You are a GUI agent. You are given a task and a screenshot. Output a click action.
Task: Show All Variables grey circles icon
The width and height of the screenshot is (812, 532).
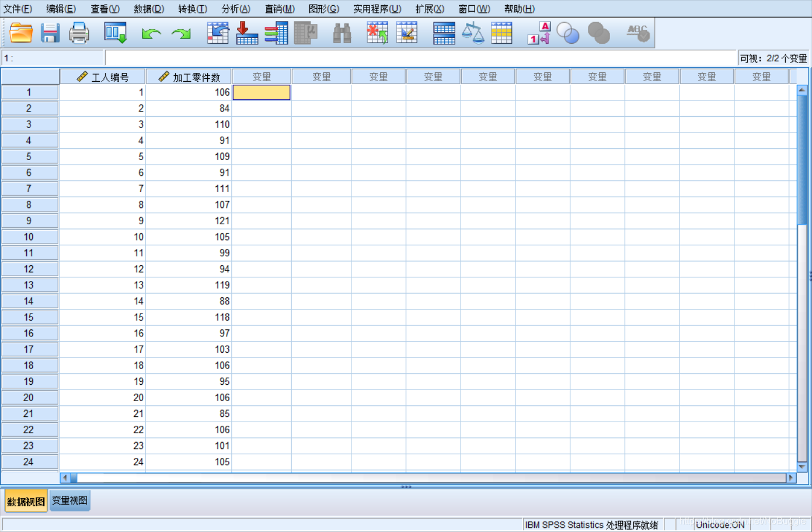pos(598,33)
